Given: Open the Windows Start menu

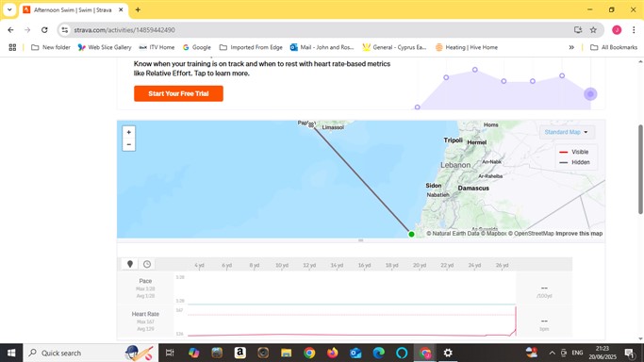Looking at the screenshot, I should click(x=11, y=353).
